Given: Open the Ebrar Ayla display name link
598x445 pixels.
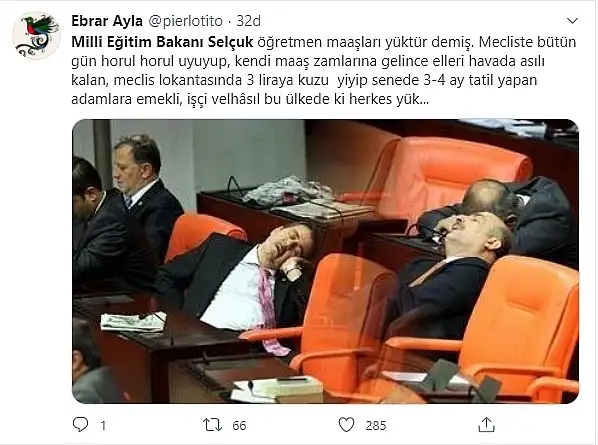Looking at the screenshot, I should point(107,21).
